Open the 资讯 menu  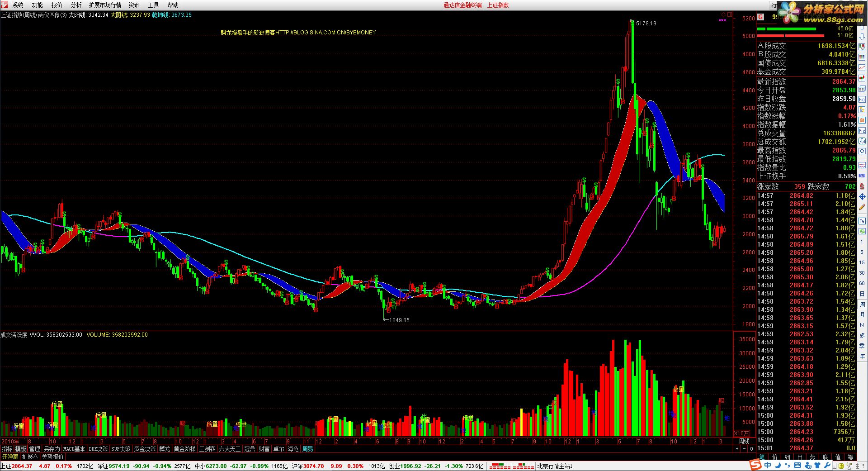tap(134, 5)
